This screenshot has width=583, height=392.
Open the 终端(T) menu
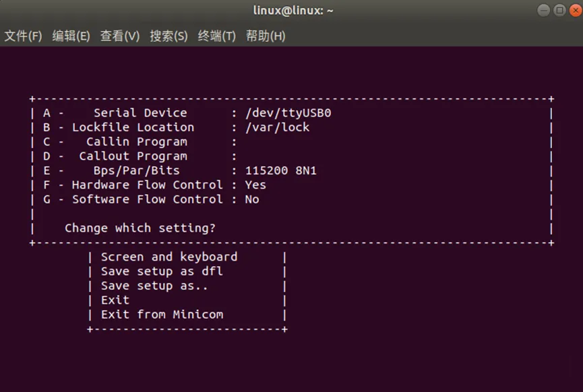pyautogui.click(x=217, y=36)
